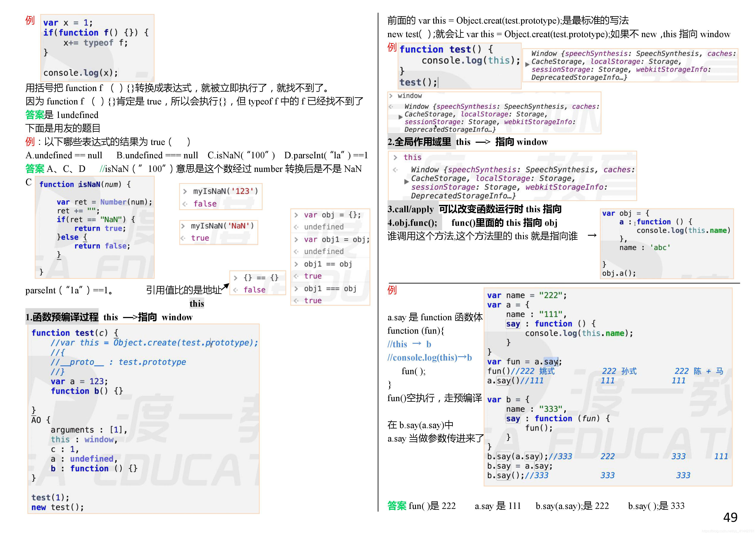
Task: Click the code line 'return false;'
Action: point(102,246)
